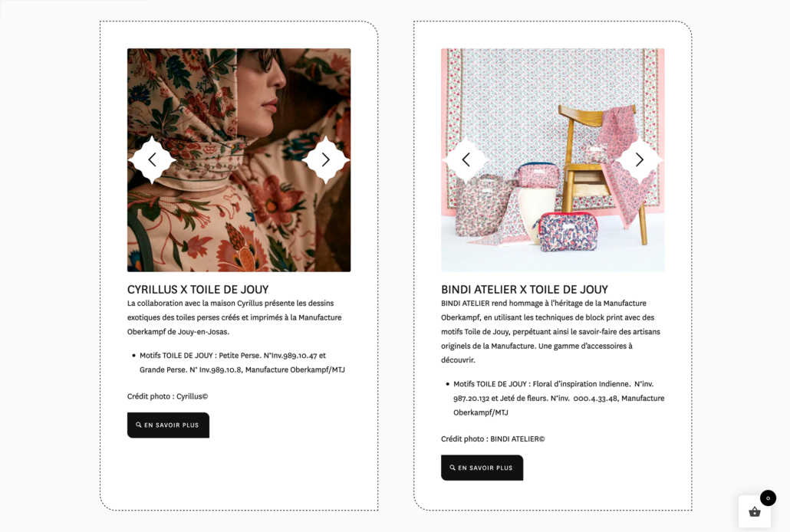Click magnifier icon in Bindi Atelier button
Image resolution: width=790 pixels, height=532 pixels.
point(453,468)
